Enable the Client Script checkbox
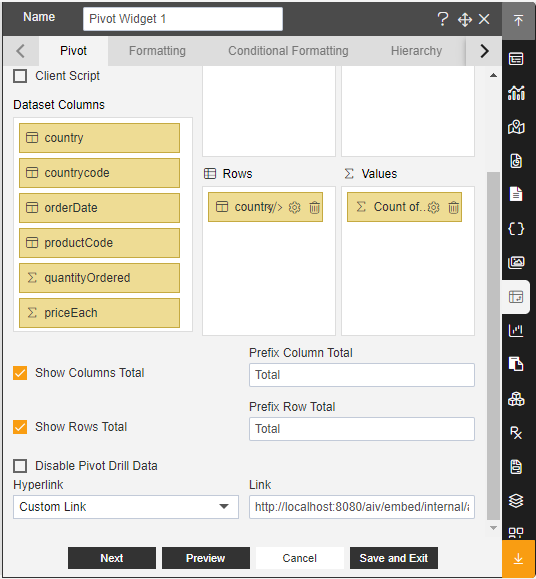Viewport: 536px width, 579px height. pyautogui.click(x=20, y=76)
